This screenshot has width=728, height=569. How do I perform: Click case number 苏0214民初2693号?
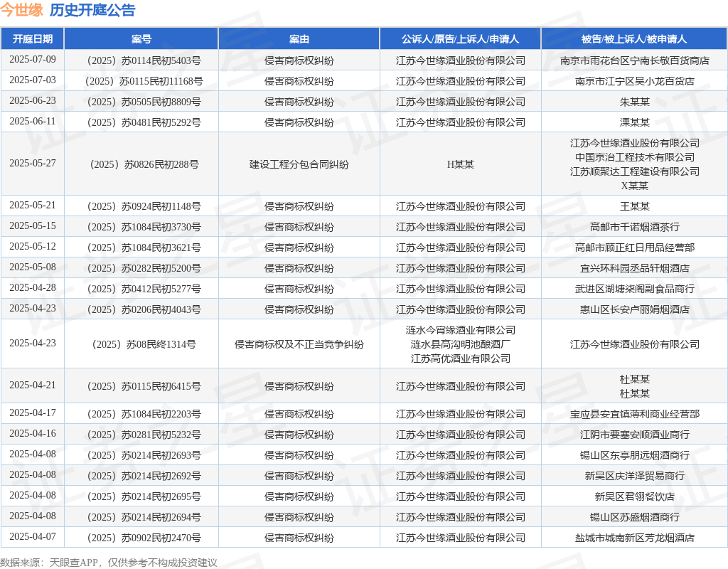pos(144,455)
